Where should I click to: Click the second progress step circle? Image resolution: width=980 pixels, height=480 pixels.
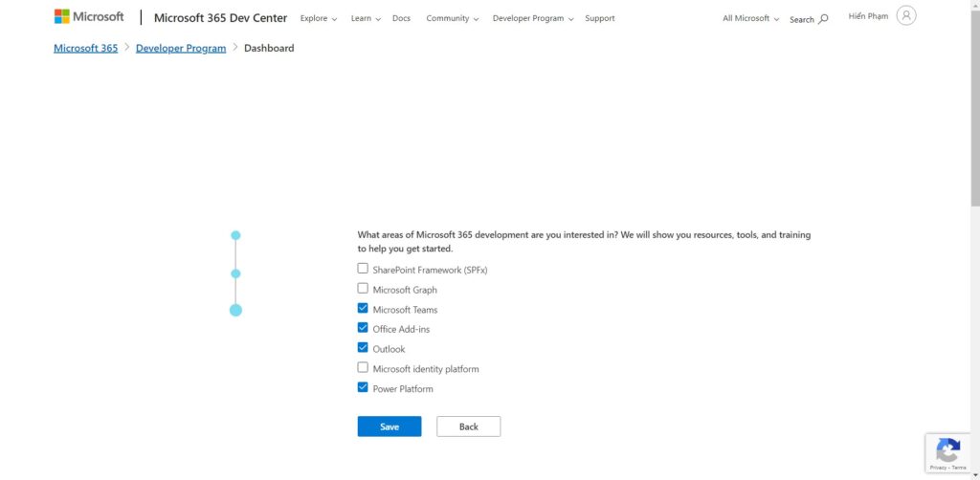pyautogui.click(x=235, y=273)
